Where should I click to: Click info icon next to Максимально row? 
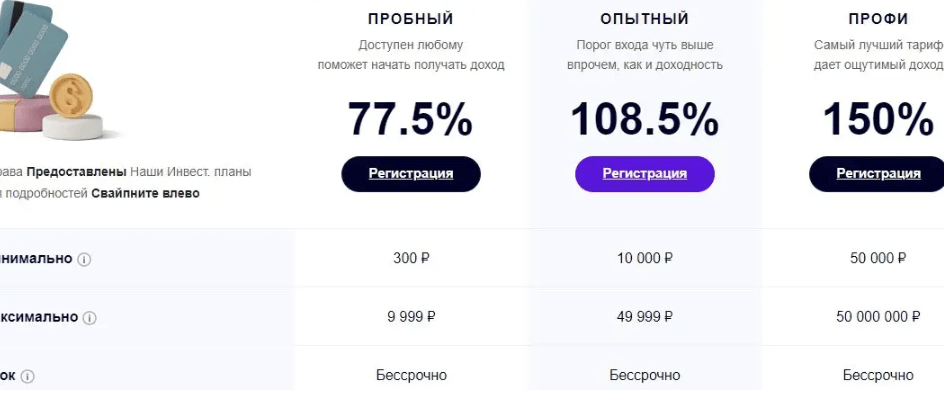[90, 318]
